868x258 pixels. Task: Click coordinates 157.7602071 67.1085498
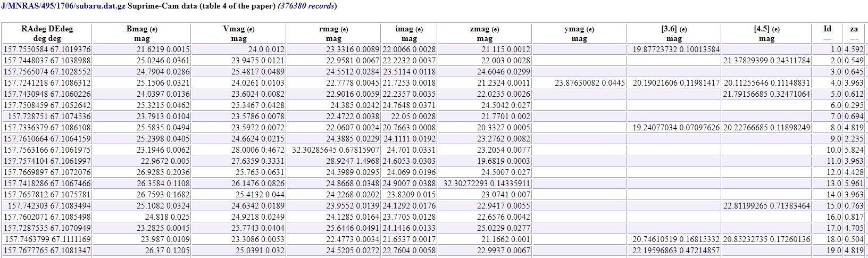(x=47, y=217)
